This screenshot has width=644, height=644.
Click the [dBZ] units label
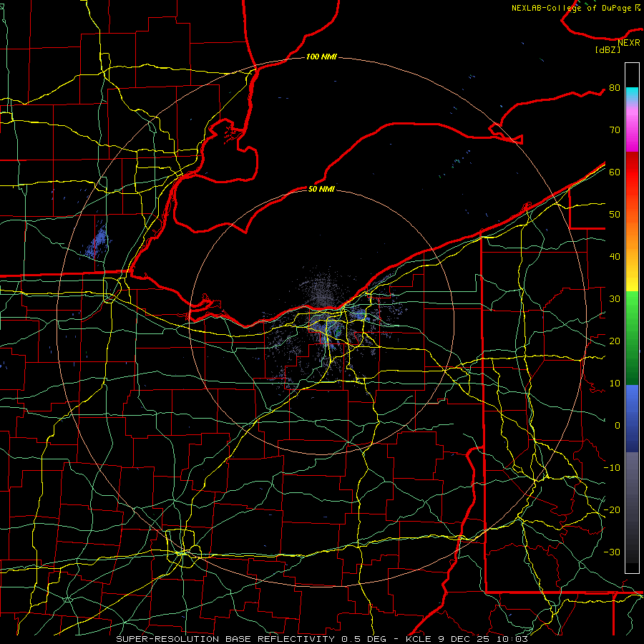[608, 49]
